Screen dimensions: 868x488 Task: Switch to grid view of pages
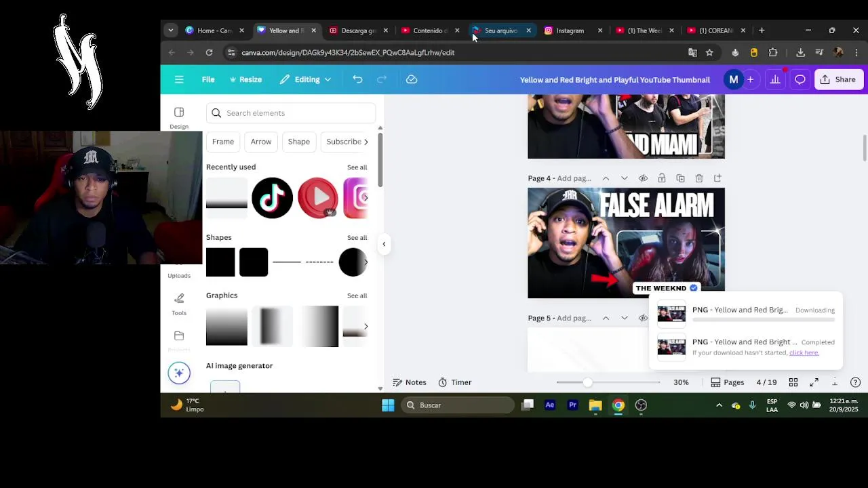(x=793, y=382)
